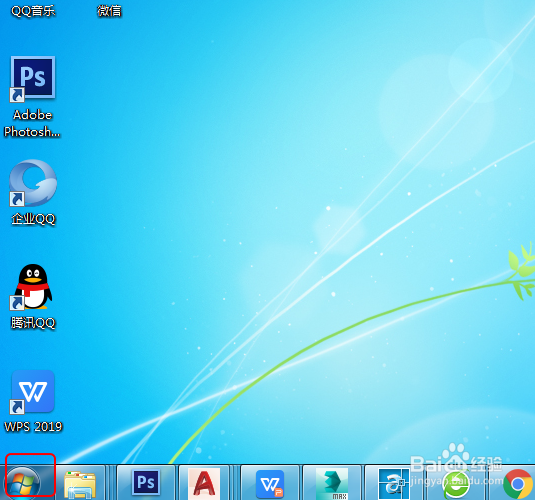This screenshot has height=500, width=535.
Task: Click the 'WPS 2019' icon label
Action: (x=33, y=427)
